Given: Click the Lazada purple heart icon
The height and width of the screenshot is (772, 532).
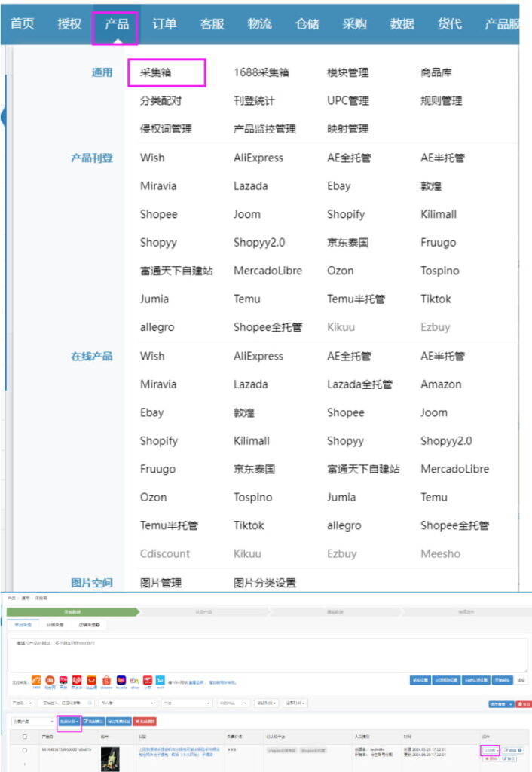Looking at the screenshot, I should click(x=121, y=681).
